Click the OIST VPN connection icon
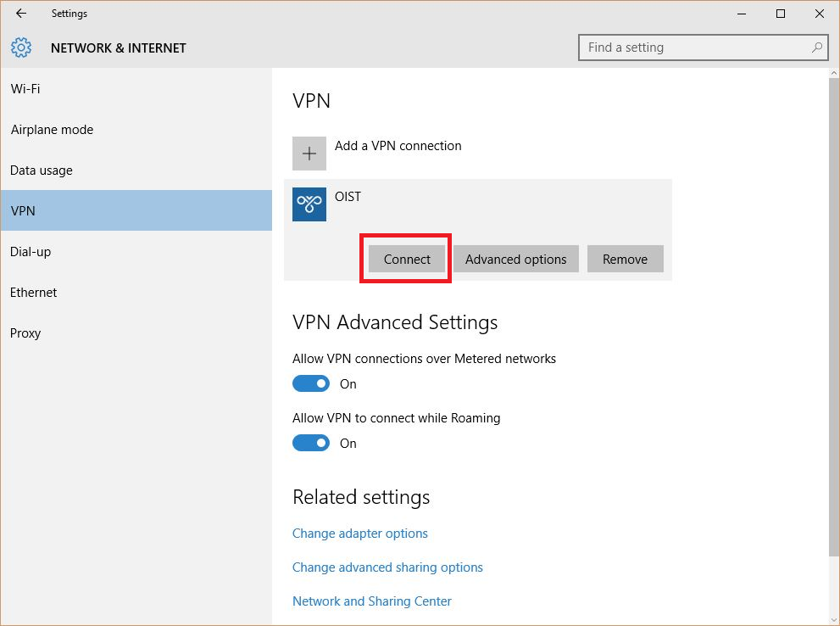Screen dimensions: 840x626 pos(309,204)
